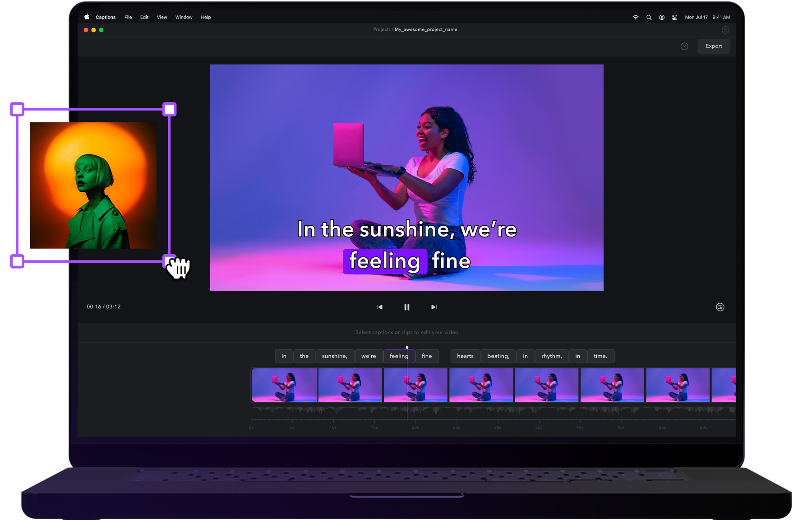The image size is (812, 520).
Task: Click the Projects breadcrumb link
Action: point(382,29)
